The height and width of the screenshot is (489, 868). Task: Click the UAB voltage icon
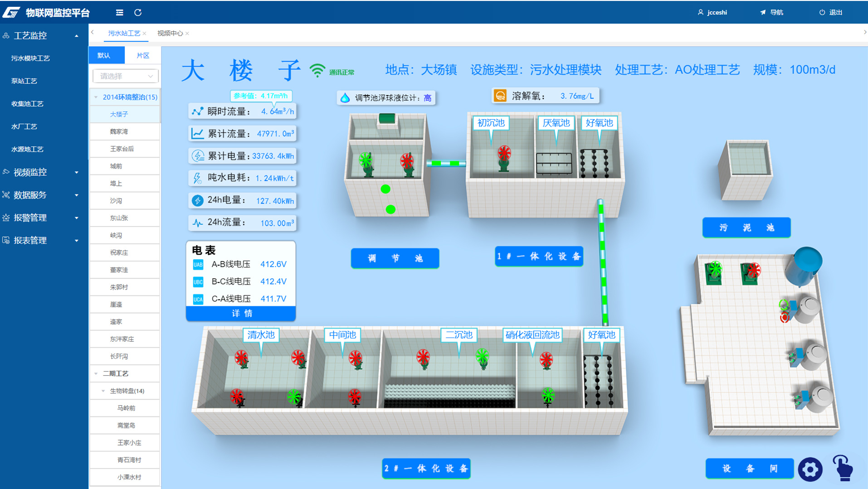(x=198, y=265)
